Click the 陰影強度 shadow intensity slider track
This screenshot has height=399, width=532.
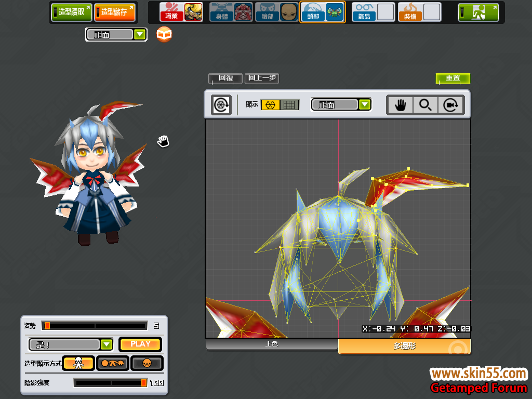(111, 383)
